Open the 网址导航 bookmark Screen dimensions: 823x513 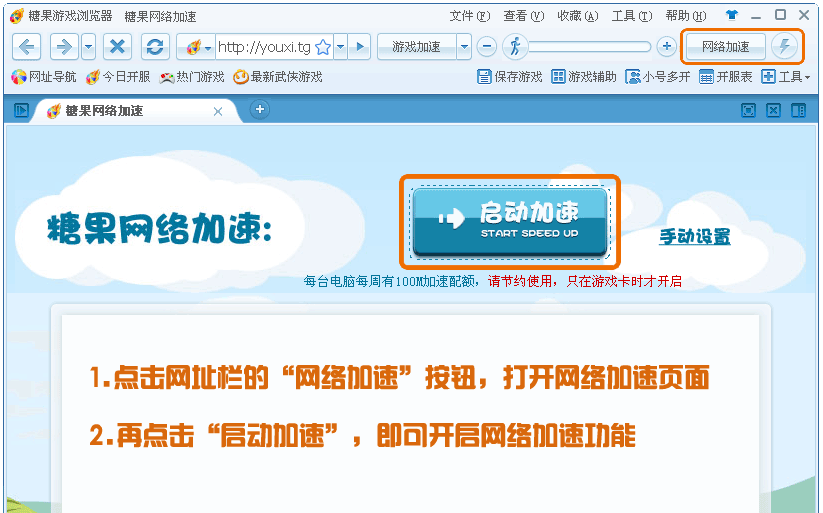click(x=44, y=77)
